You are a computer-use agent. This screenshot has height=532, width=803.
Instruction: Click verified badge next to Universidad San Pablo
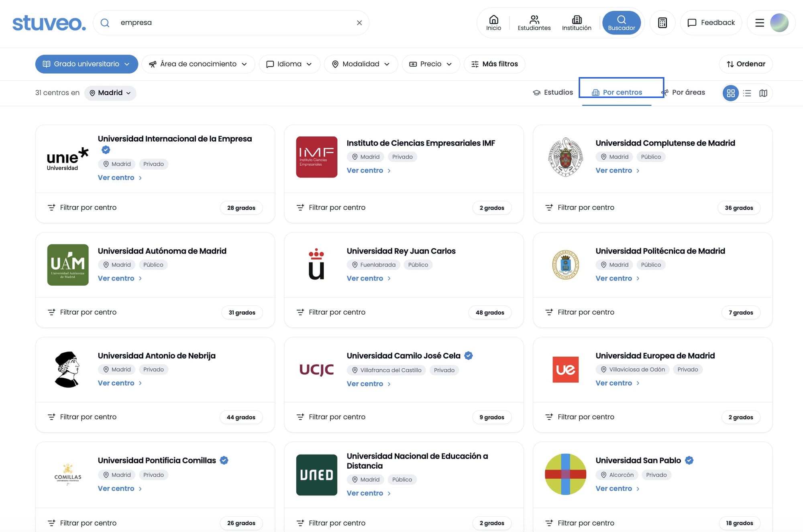click(x=689, y=460)
